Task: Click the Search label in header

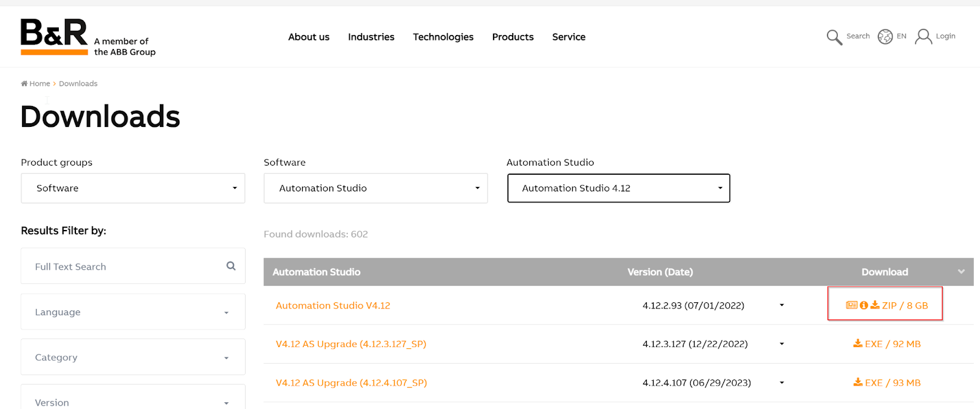Action: (858, 36)
